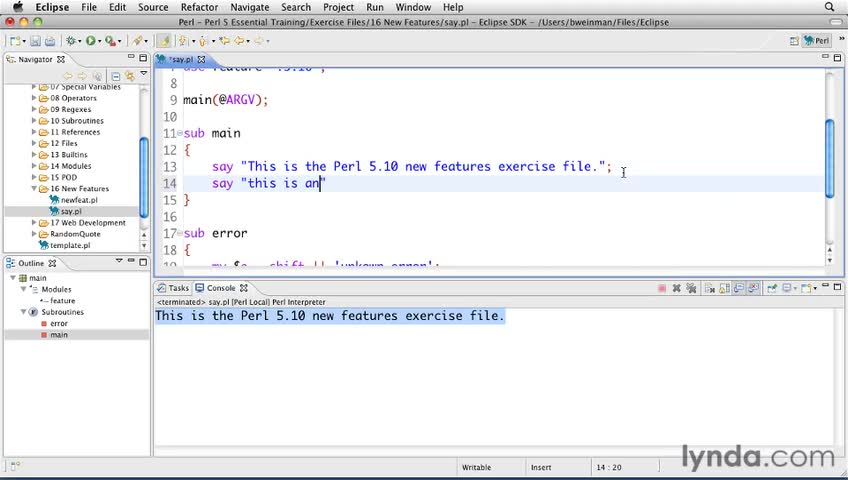Toggle Link with Editor in Navigator

pyautogui.click(x=130, y=76)
